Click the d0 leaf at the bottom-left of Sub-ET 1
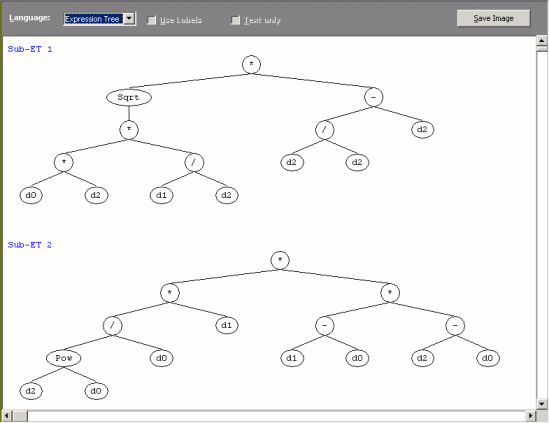549x423 pixels. tap(31, 195)
